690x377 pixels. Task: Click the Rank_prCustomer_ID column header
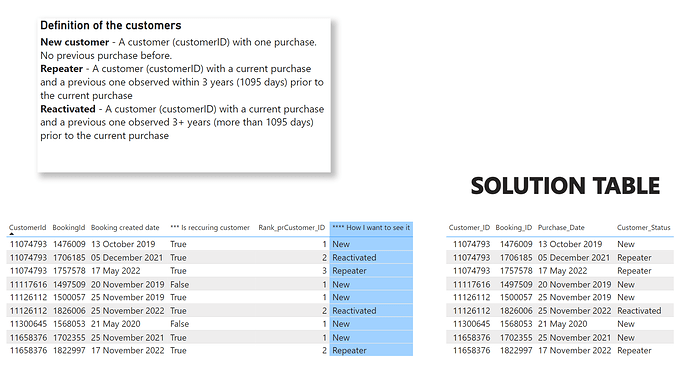291,227
